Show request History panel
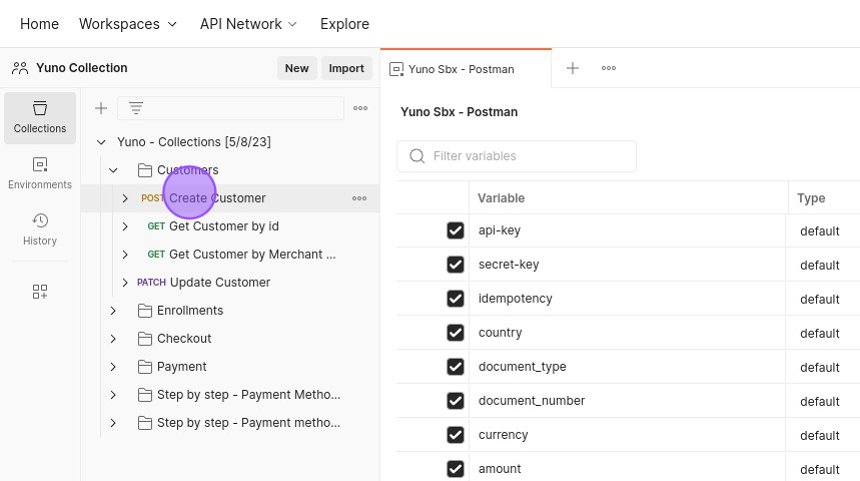This screenshot has height=481, width=860. [x=40, y=229]
